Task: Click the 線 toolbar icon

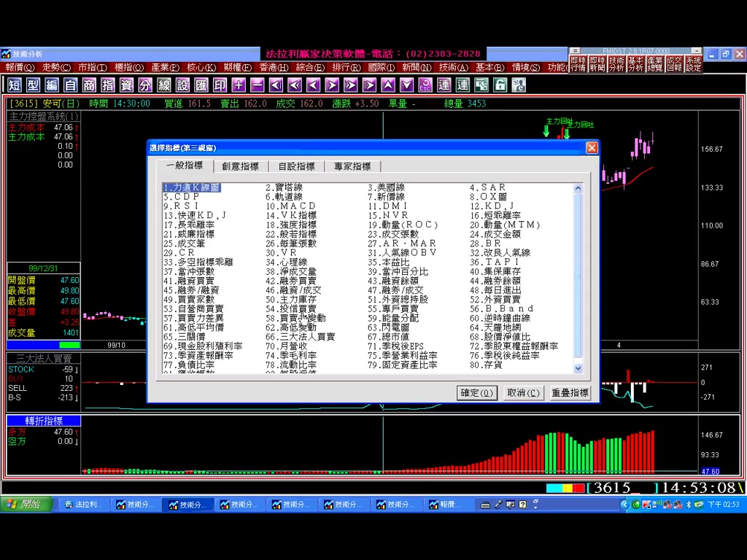Action: click(x=164, y=85)
